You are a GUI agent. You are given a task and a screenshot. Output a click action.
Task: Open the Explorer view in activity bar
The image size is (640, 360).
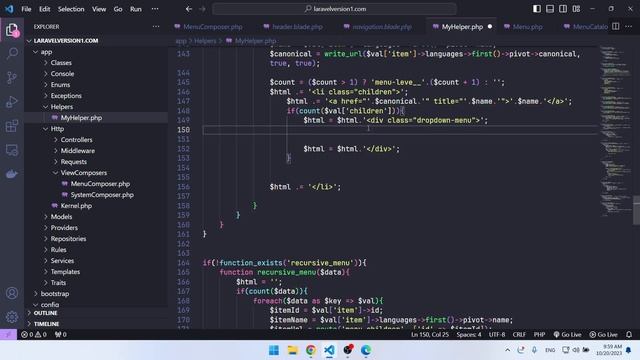pyautogui.click(x=12, y=30)
